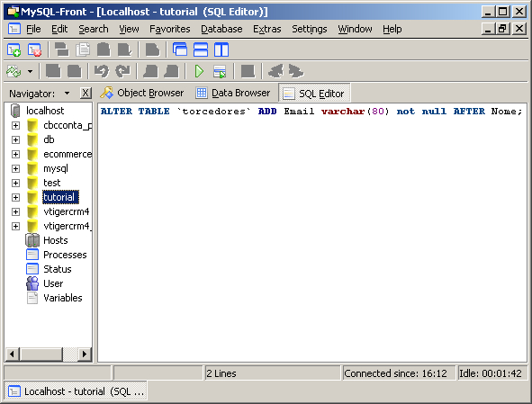The image size is (532, 404).
Task: Run the SQL with the green play icon
Action: click(x=199, y=71)
